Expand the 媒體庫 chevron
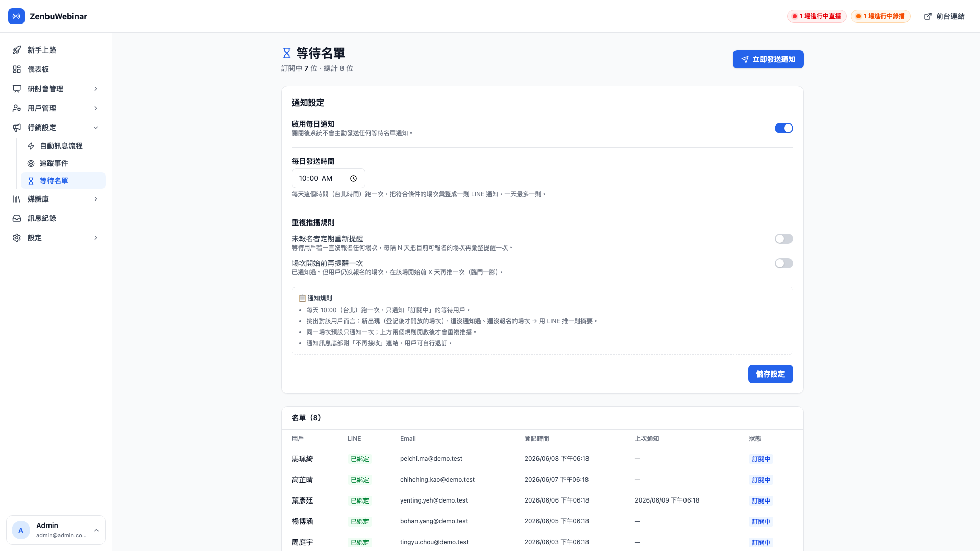The height and width of the screenshot is (551, 980). 96,199
